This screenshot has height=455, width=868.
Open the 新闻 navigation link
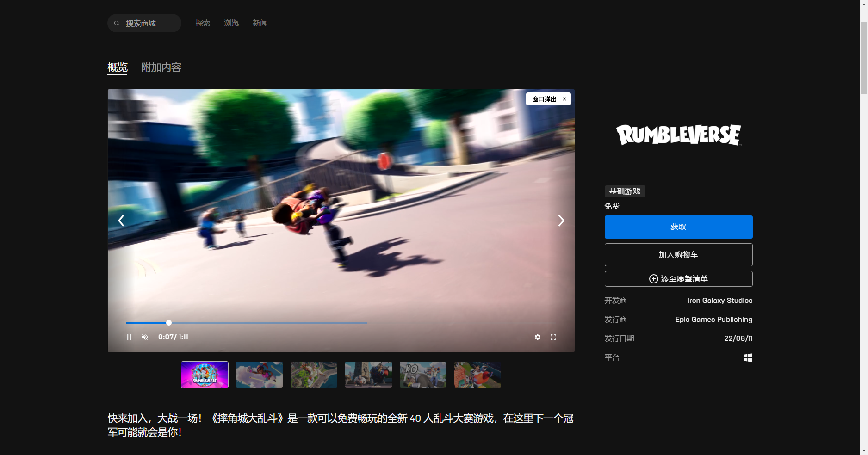(x=260, y=23)
